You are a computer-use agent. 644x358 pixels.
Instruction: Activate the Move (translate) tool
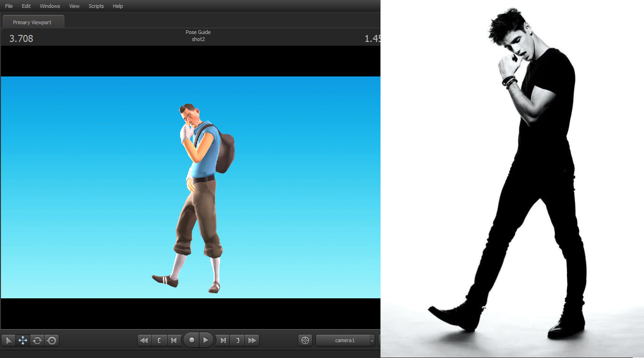click(23, 340)
